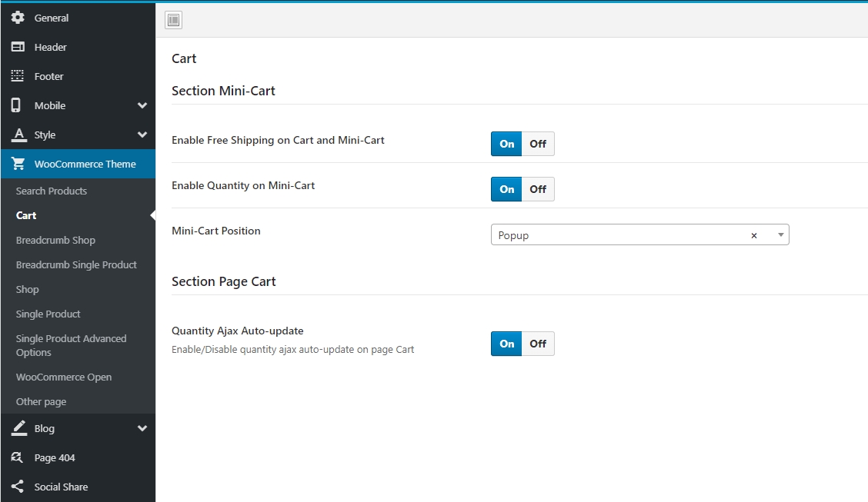Click the Header layout icon
The width and height of the screenshot is (868, 502).
pyautogui.click(x=18, y=47)
